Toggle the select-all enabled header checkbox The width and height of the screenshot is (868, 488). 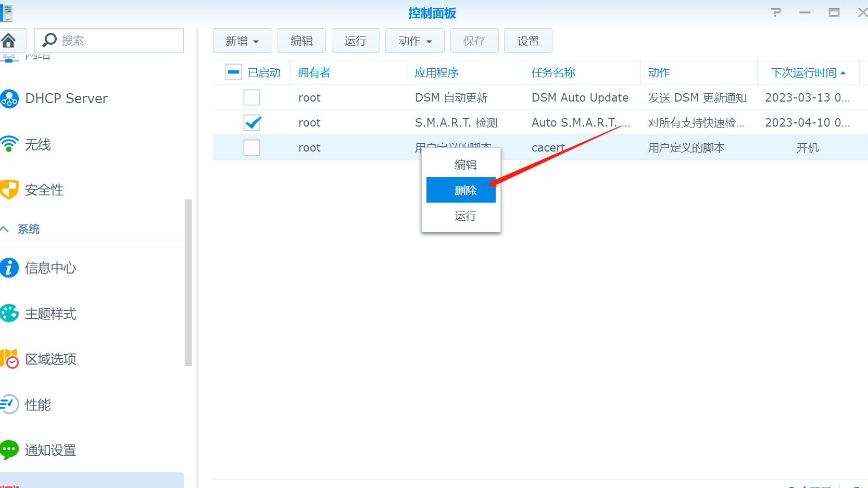point(233,72)
